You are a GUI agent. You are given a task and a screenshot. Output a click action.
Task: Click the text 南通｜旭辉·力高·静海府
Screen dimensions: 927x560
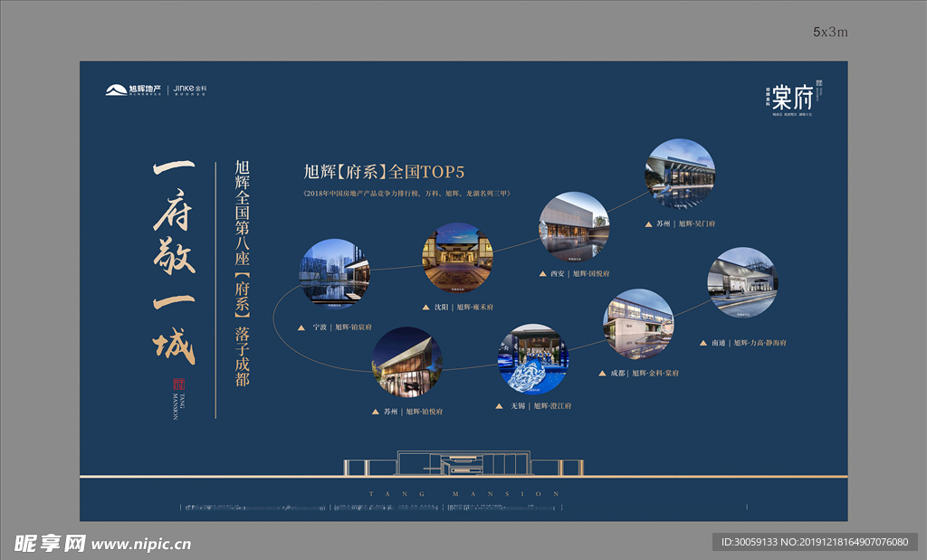(x=749, y=343)
